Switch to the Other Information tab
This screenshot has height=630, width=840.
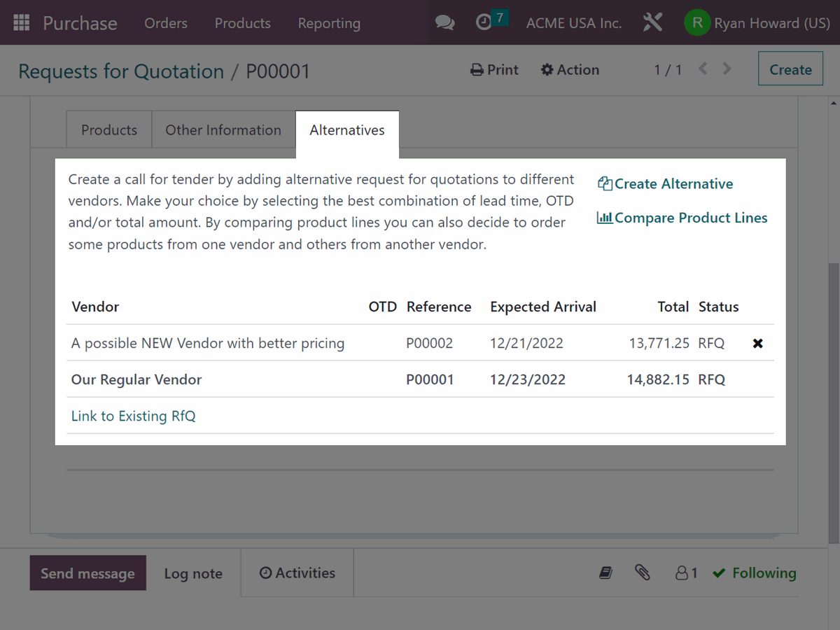click(223, 129)
